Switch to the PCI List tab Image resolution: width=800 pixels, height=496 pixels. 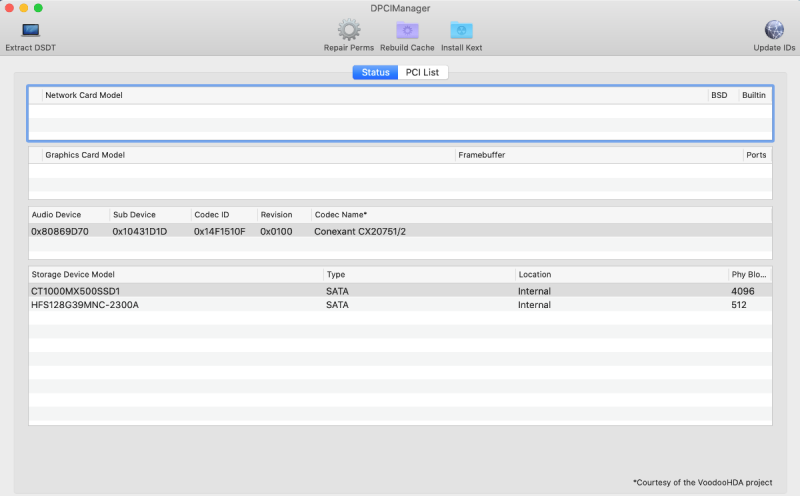tap(422, 72)
